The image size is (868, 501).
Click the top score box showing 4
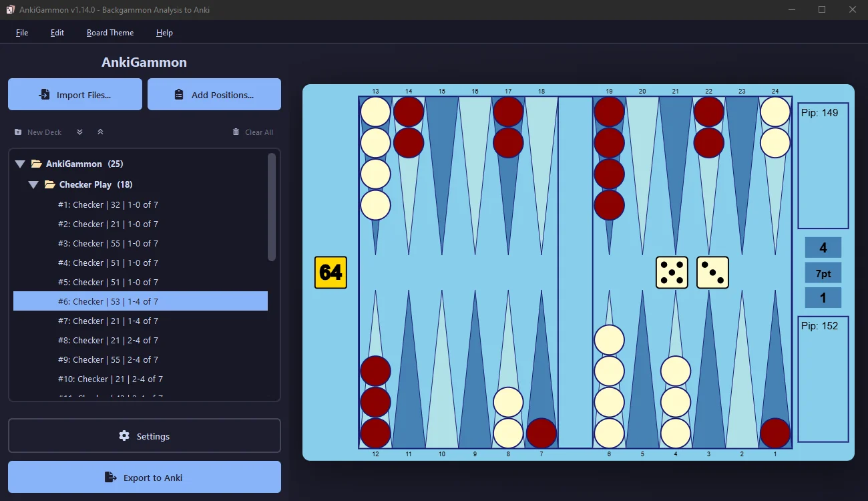coord(823,247)
